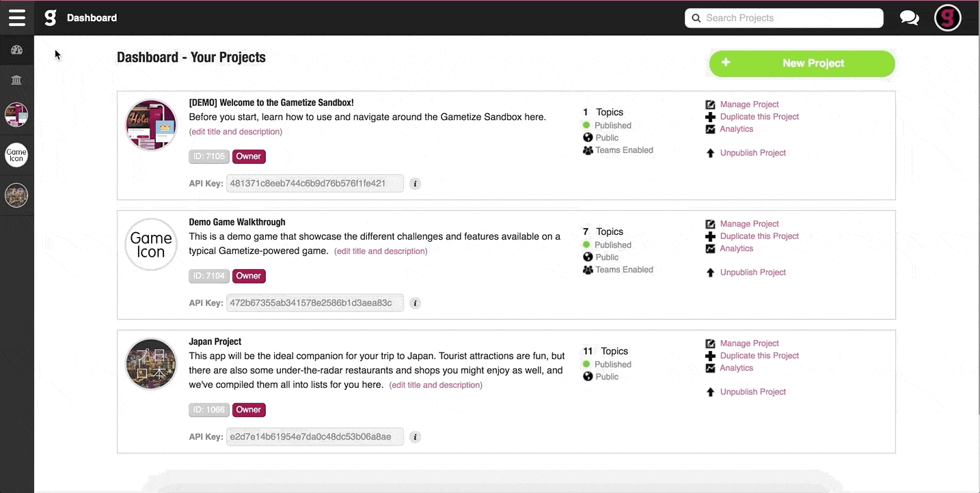
Task: Click the analytics chart icon in Sandbox row
Action: 710,129
